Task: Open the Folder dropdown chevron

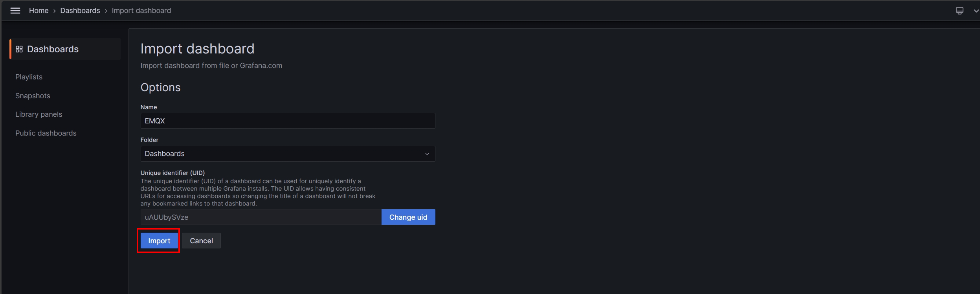Action: coord(427,154)
